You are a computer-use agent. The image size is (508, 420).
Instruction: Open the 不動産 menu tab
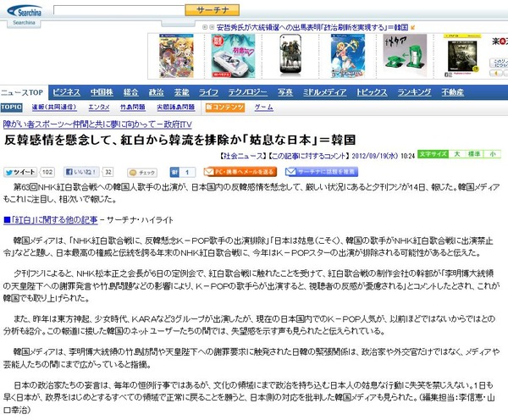tap(453, 92)
